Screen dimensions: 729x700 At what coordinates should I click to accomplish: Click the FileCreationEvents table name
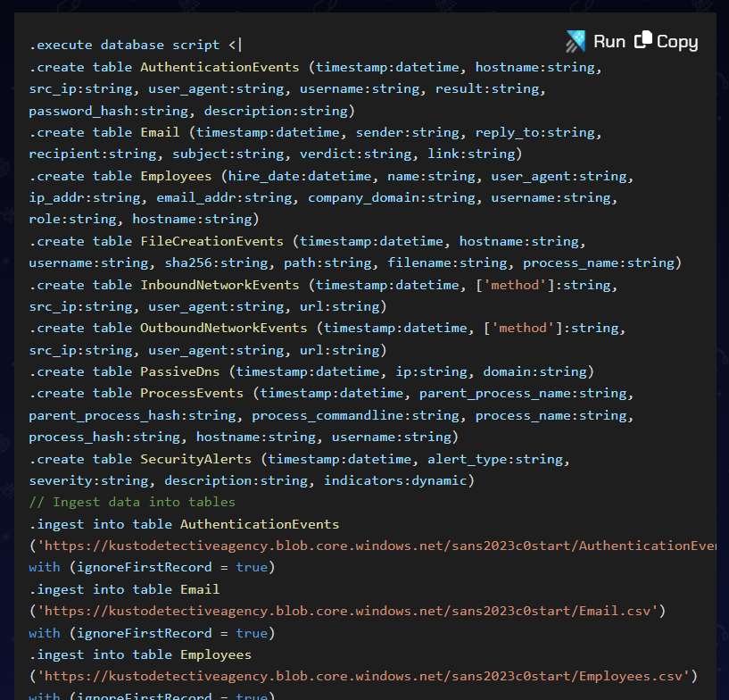click(x=211, y=241)
